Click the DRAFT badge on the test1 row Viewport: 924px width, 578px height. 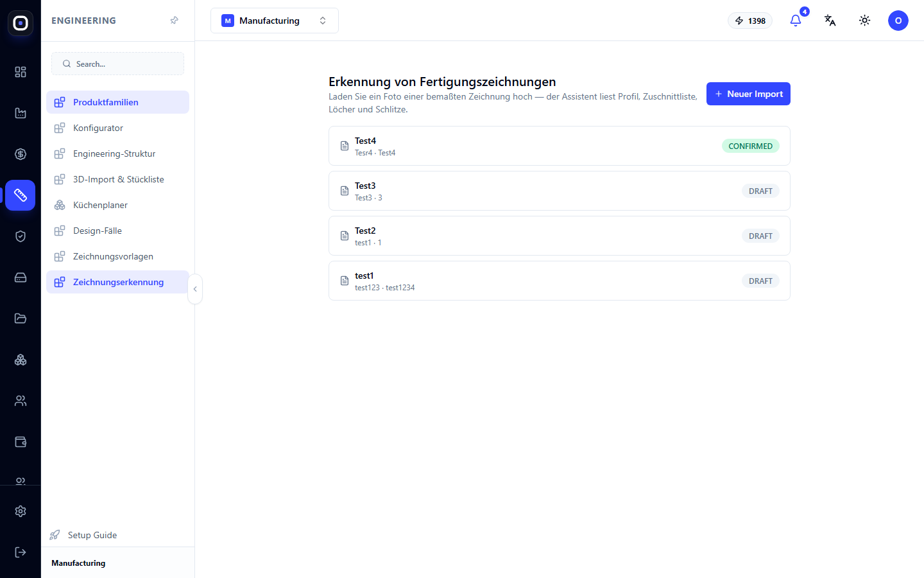[760, 281]
